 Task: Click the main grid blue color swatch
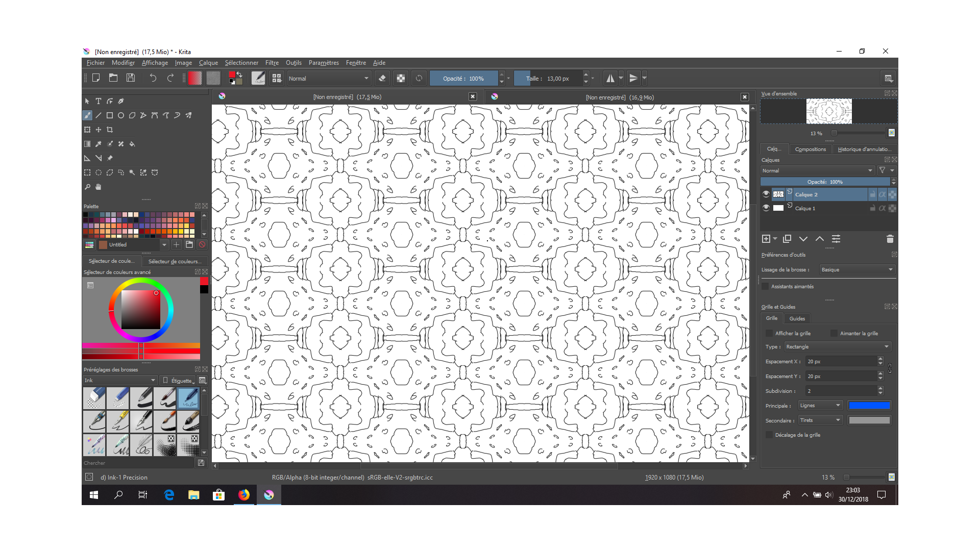pyautogui.click(x=869, y=405)
